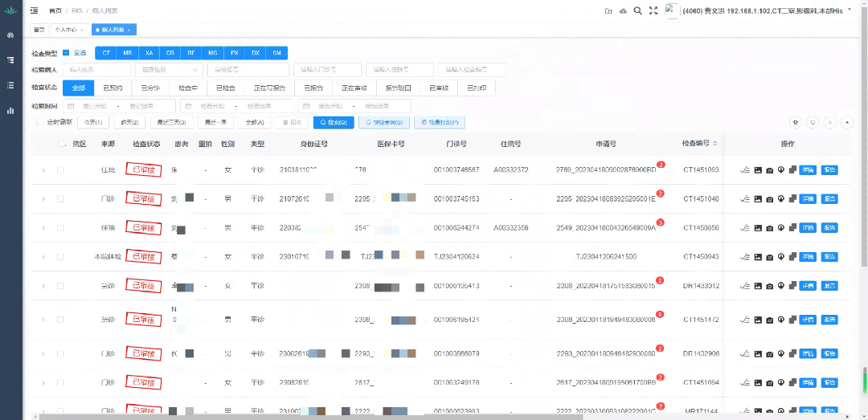Filter by the 已打印 status tab
Image resolution: width=868 pixels, height=420 pixels.
(476, 88)
